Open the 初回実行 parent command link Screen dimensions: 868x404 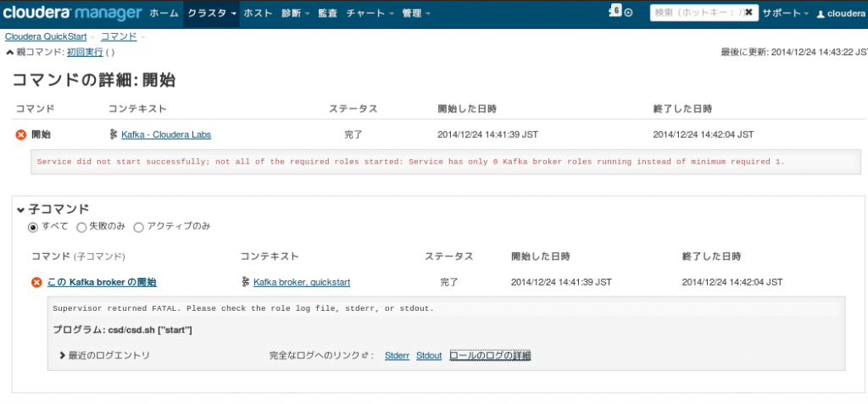coord(85,53)
